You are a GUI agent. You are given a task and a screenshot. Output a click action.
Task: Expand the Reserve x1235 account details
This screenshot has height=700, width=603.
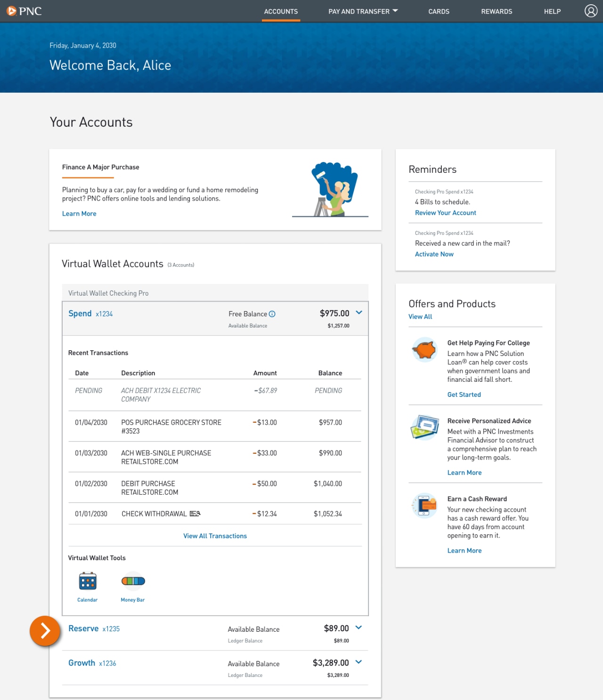coord(359,628)
